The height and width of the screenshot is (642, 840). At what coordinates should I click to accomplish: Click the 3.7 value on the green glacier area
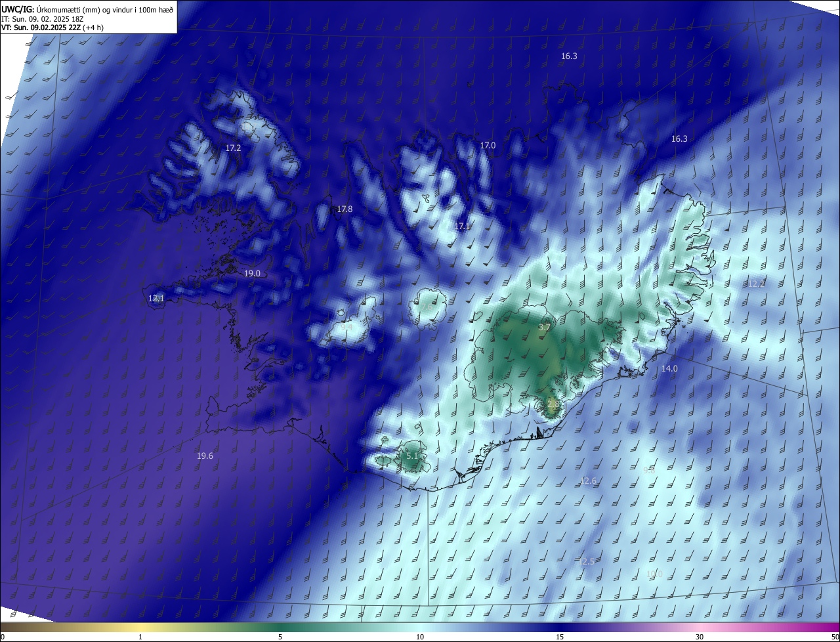[544, 328]
